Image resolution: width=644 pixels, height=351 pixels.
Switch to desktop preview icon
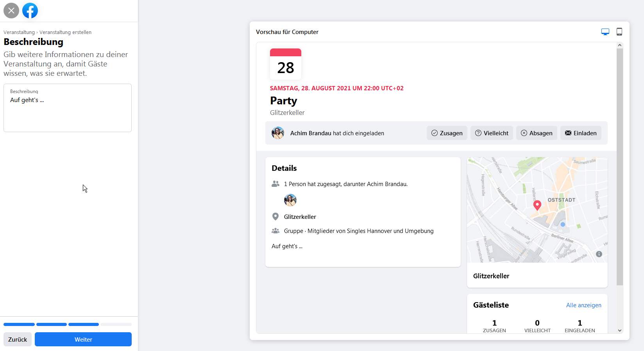[605, 32]
